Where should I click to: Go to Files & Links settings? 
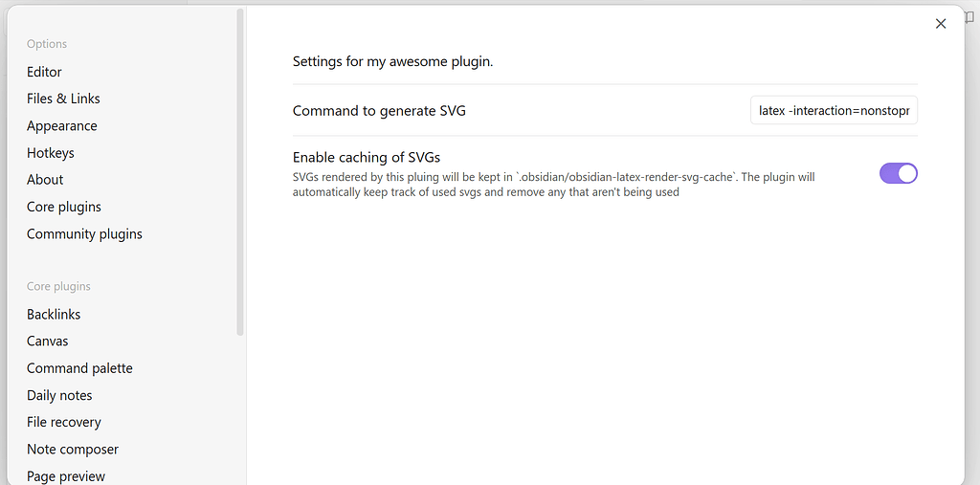63,99
